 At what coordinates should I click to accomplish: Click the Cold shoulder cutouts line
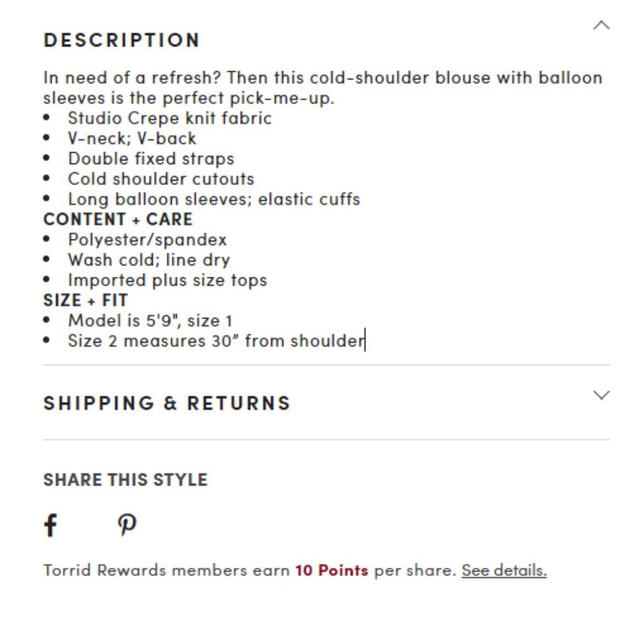[161, 179]
